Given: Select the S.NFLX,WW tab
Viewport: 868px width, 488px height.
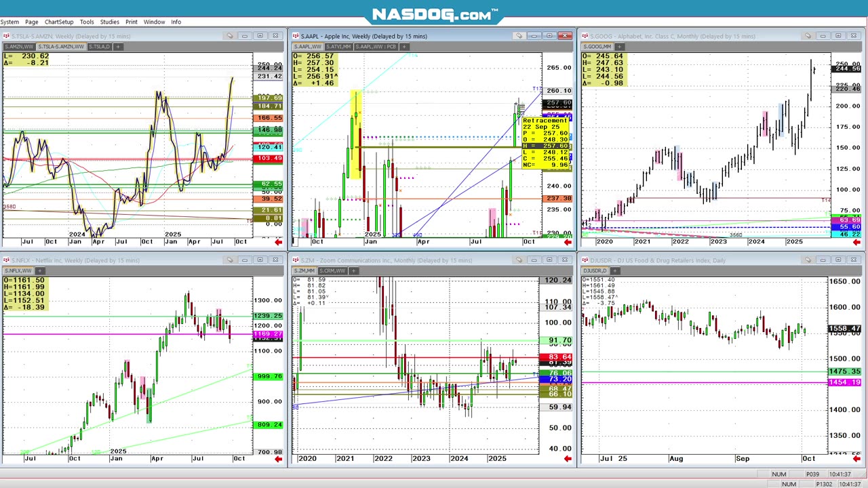Looking at the screenshot, I should [18, 270].
